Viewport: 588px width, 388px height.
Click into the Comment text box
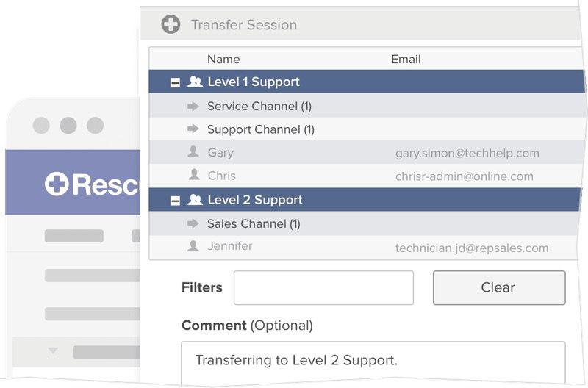(373, 362)
